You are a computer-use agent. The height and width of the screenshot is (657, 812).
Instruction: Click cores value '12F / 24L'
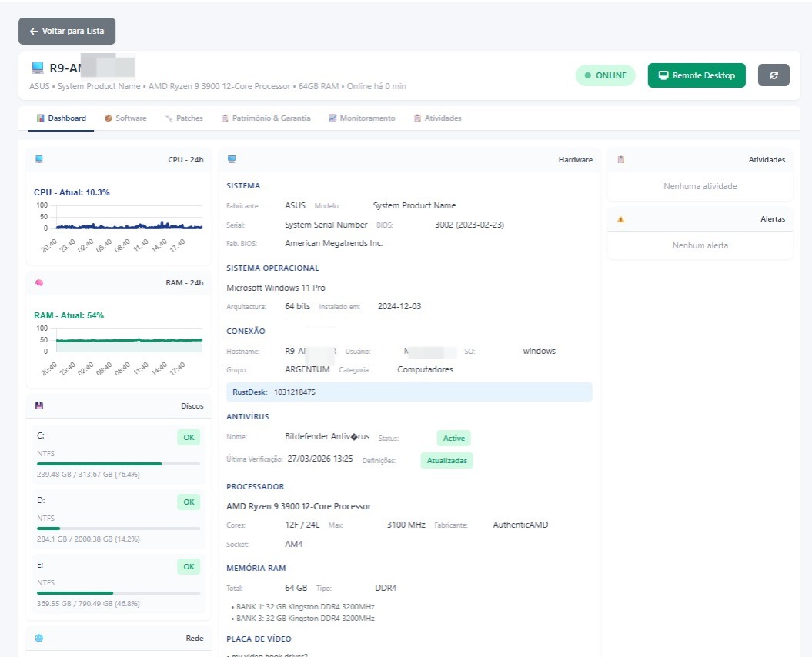click(x=302, y=525)
